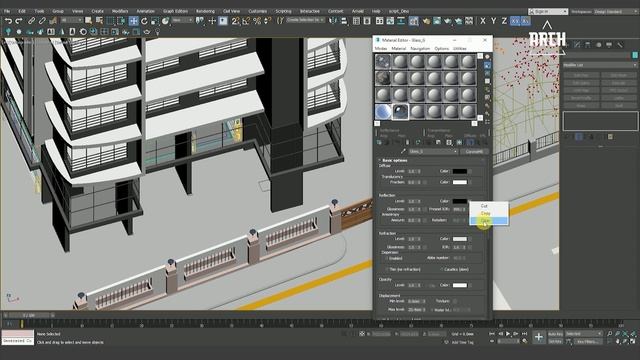Toggle the Angle Snap tool
This screenshot has width=640, height=360.
pyautogui.click(x=246, y=21)
